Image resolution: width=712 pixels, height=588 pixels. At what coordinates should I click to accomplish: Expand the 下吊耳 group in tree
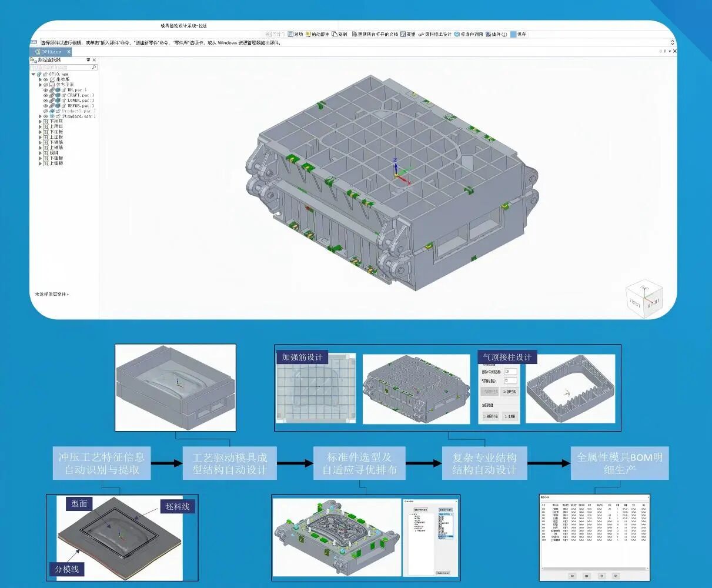(41, 122)
